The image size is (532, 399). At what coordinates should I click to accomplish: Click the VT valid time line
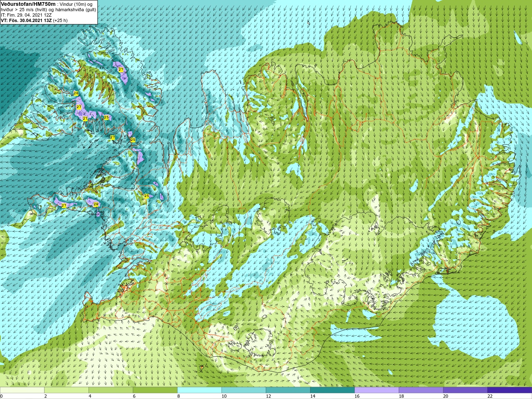(x=34, y=20)
